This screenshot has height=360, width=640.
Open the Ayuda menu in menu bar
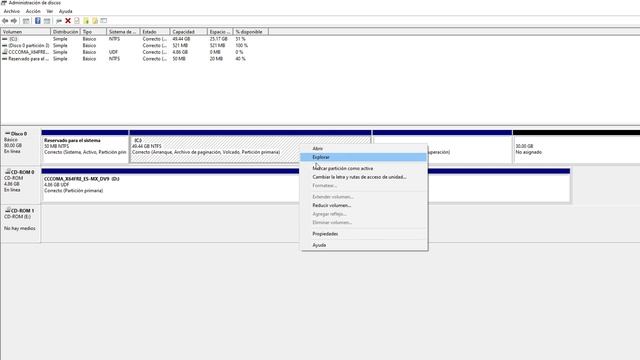65,11
